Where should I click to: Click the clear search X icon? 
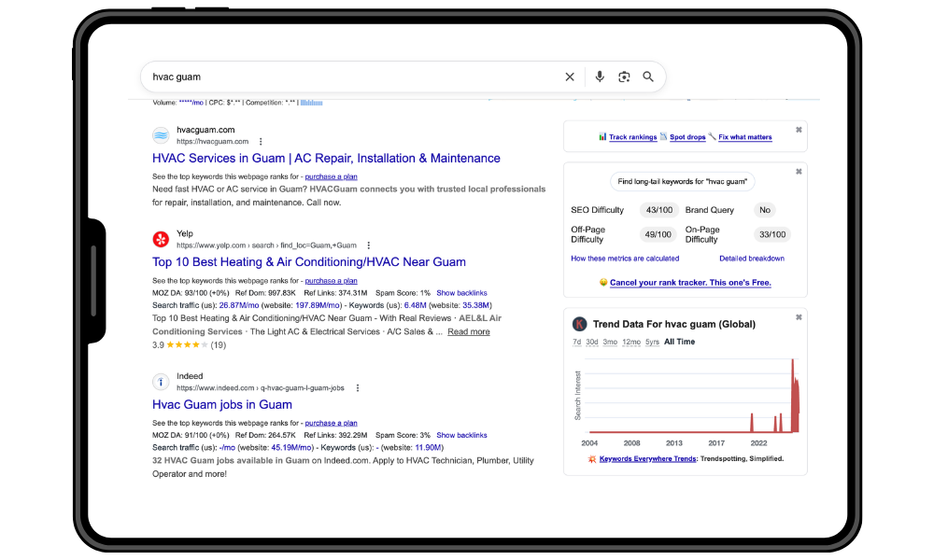click(x=570, y=77)
